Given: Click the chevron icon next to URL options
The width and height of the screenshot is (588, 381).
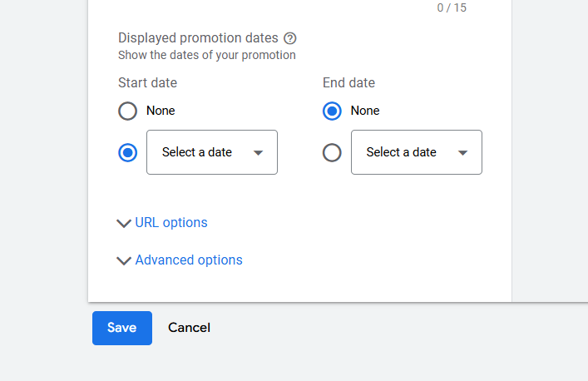Looking at the screenshot, I should coord(124,223).
